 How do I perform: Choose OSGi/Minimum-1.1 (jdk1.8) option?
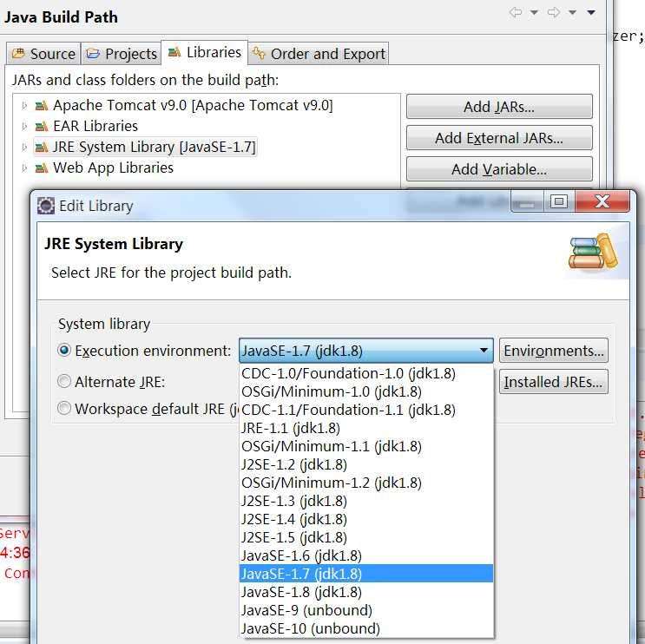tap(366, 446)
